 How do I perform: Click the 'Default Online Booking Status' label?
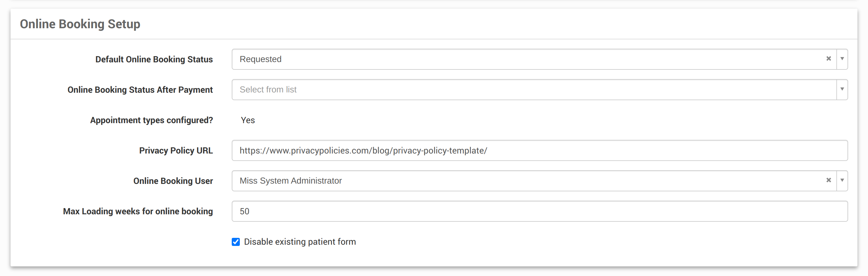click(154, 60)
